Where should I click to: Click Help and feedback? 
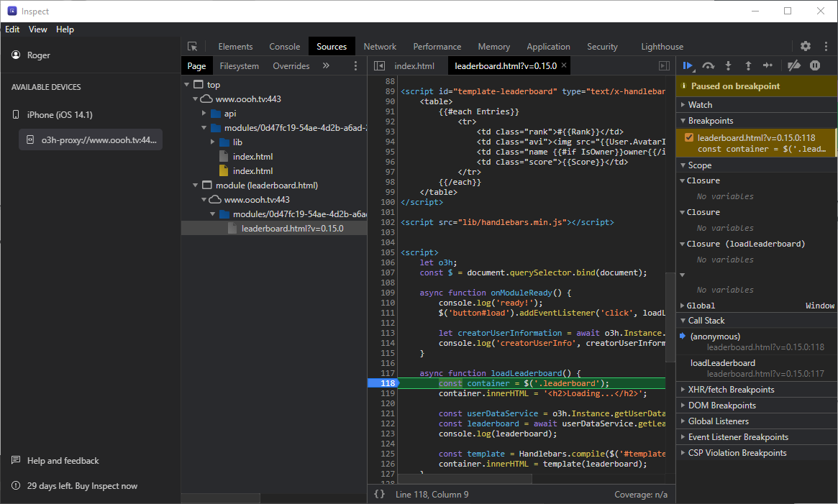pos(63,461)
